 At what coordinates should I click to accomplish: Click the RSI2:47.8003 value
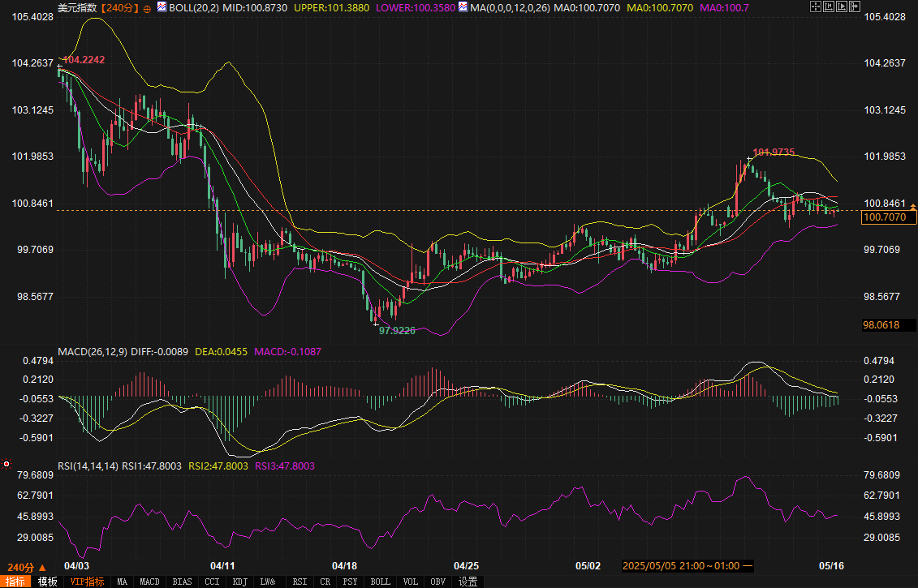pyautogui.click(x=218, y=466)
